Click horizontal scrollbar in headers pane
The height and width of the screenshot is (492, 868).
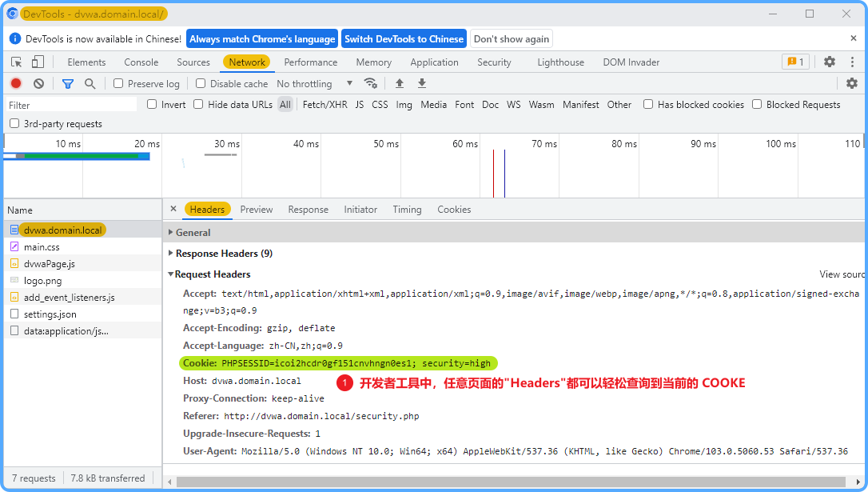pyautogui.click(x=511, y=482)
